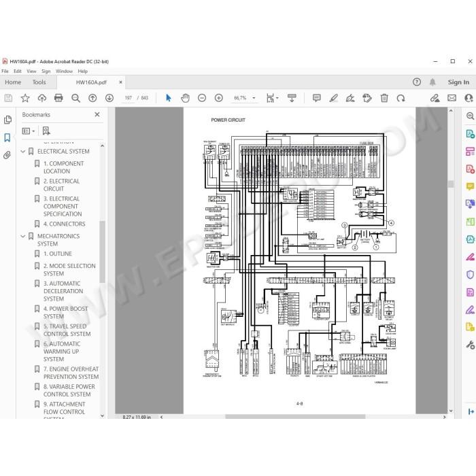Add a sticky note comment
476x476 pixels.
[317, 98]
